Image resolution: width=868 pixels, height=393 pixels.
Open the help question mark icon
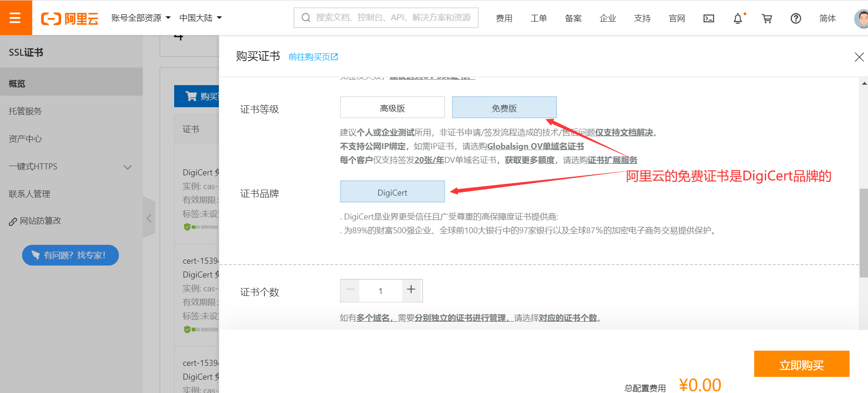coord(796,18)
